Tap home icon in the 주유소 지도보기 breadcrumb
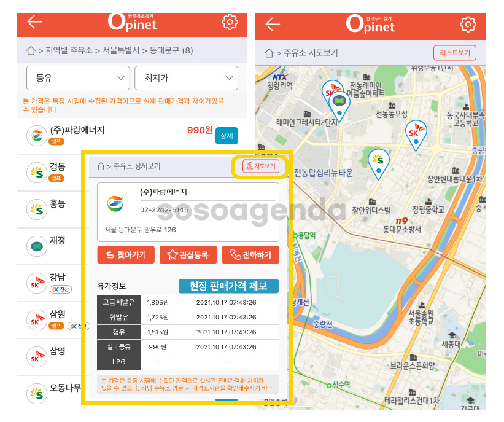 269,53
